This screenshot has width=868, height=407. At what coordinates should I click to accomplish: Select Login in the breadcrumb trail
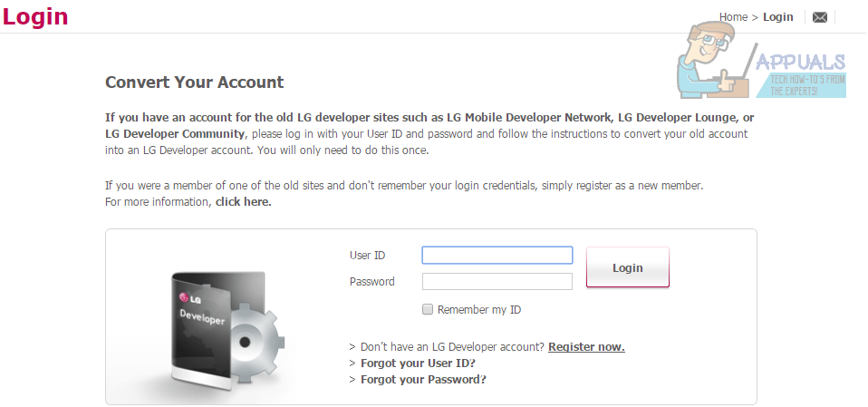click(x=777, y=17)
